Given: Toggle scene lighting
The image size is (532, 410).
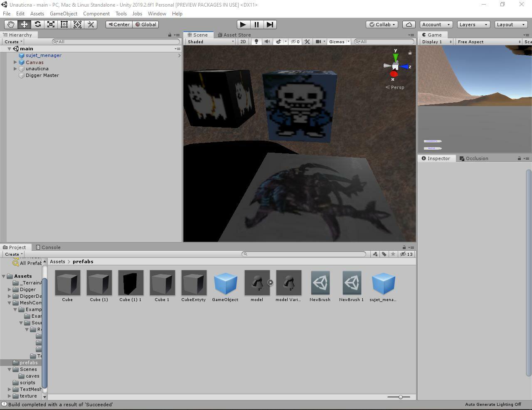Looking at the screenshot, I should pos(256,42).
